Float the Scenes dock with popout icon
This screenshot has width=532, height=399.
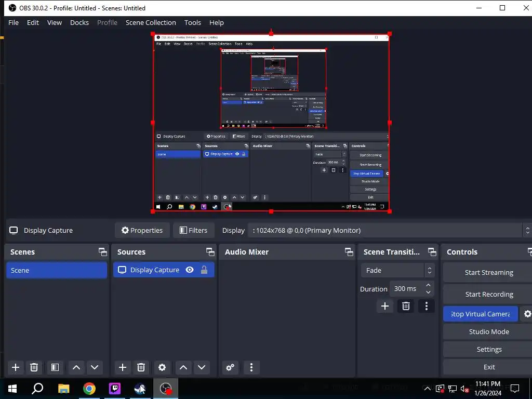pos(102,252)
